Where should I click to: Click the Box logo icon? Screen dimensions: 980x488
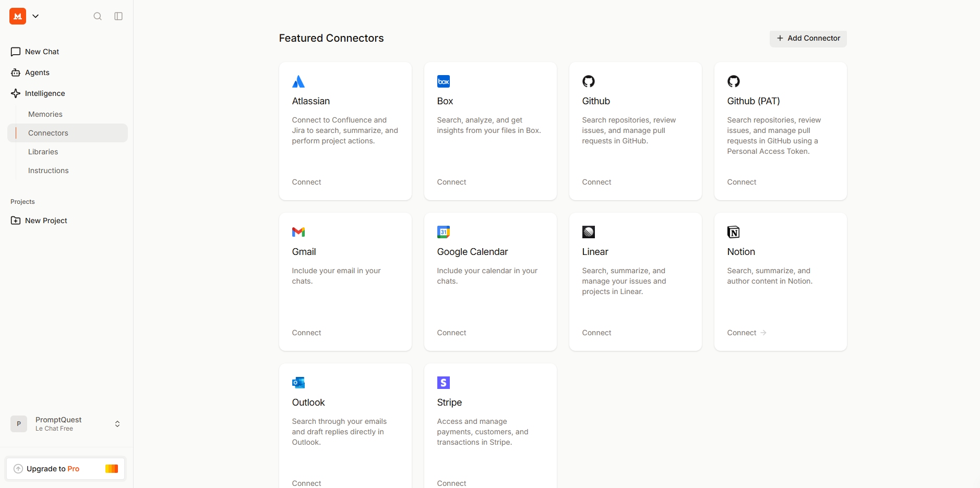coord(444,81)
